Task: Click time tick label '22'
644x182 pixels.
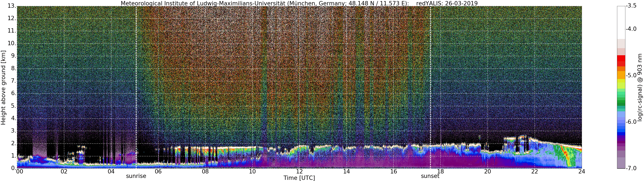Action: coord(534,172)
